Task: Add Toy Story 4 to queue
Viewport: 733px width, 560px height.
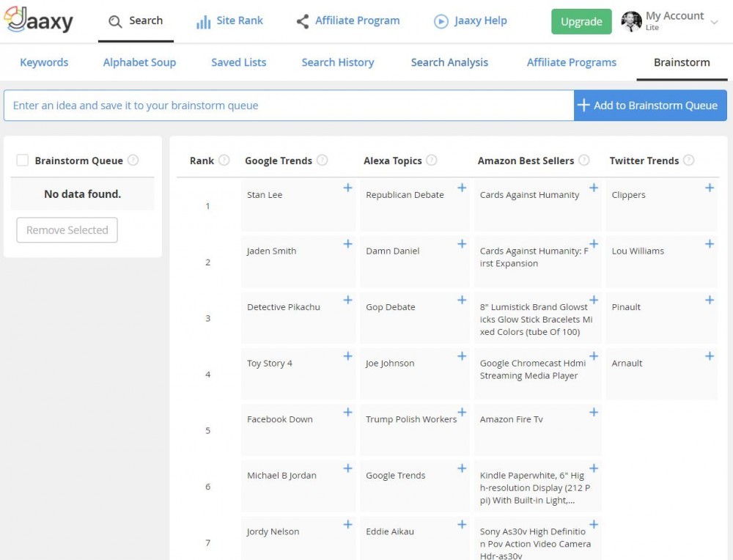Action: pyautogui.click(x=347, y=356)
